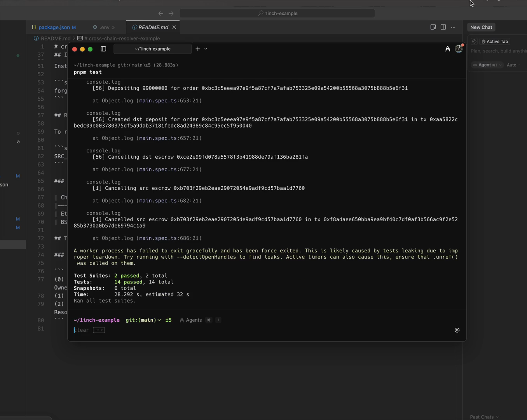Image resolution: width=527 pixels, height=420 pixels.
Task: Open the git main branch dropdown
Action: [143, 320]
